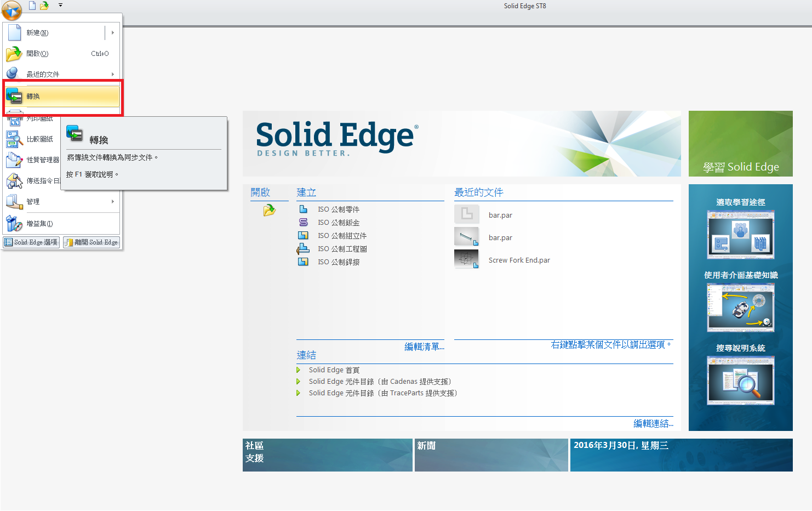Open the Screw Fork End.par thumbnail

coord(467,259)
